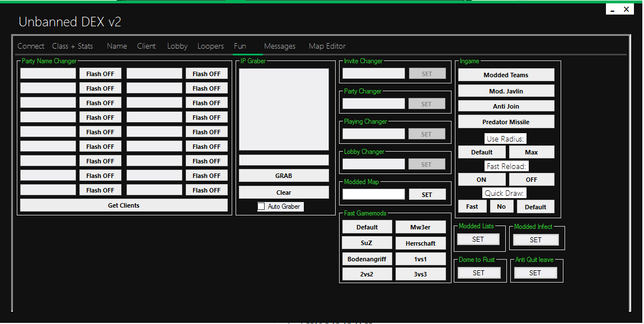
Task: Go to the Loopers tab
Action: tap(210, 46)
